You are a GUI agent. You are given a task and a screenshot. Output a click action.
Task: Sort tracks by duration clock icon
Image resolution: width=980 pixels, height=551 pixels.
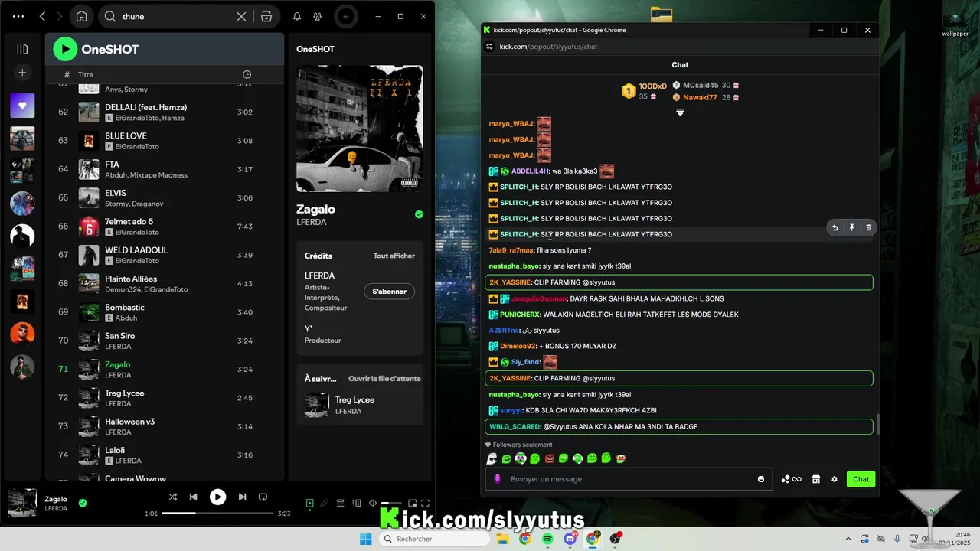pyautogui.click(x=247, y=74)
